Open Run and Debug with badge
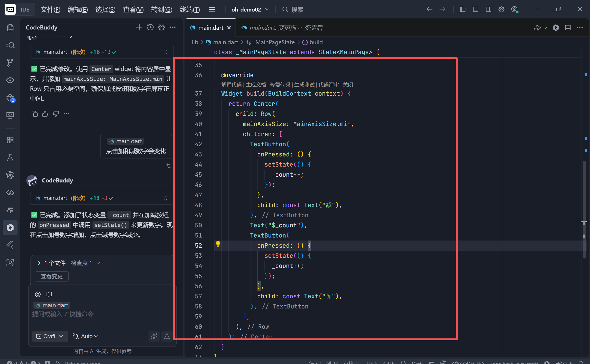The height and width of the screenshot is (364, 590). click(x=10, y=98)
